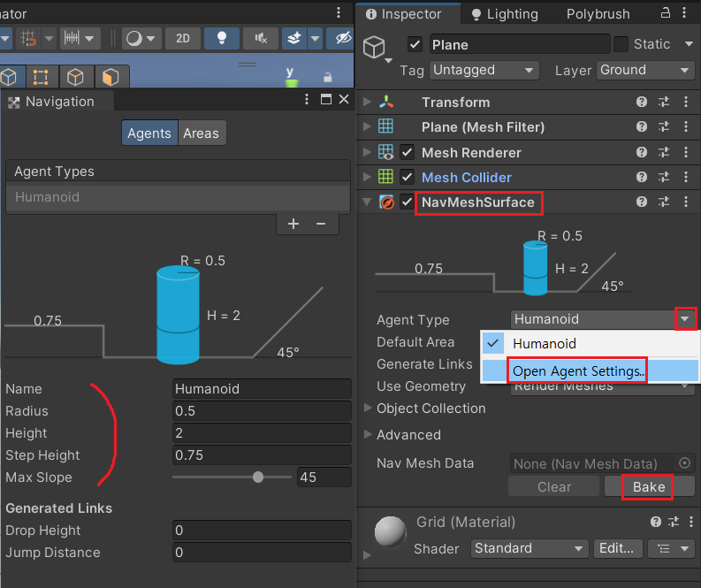Viewport: 701px width, 588px height.
Task: Remove agent type with minus button
Action: [321, 224]
